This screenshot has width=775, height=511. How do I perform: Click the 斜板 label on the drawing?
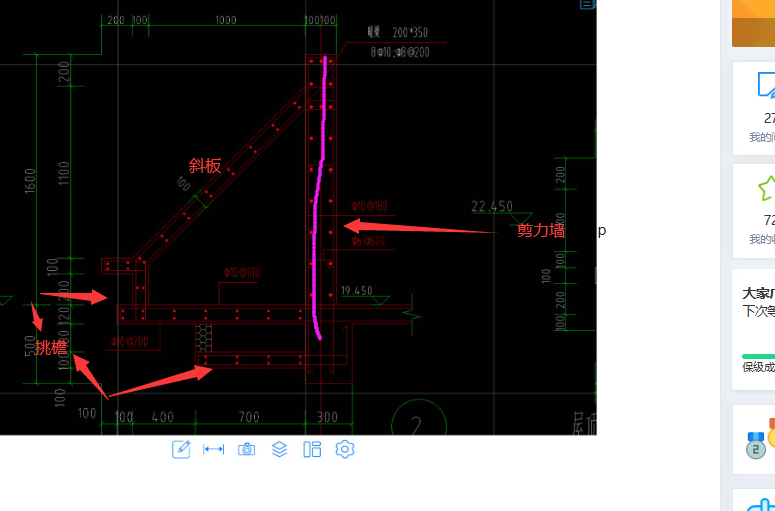(205, 166)
